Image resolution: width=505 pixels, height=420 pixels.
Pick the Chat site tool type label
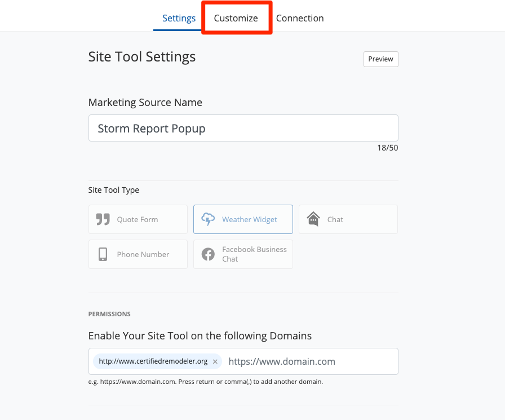click(335, 219)
